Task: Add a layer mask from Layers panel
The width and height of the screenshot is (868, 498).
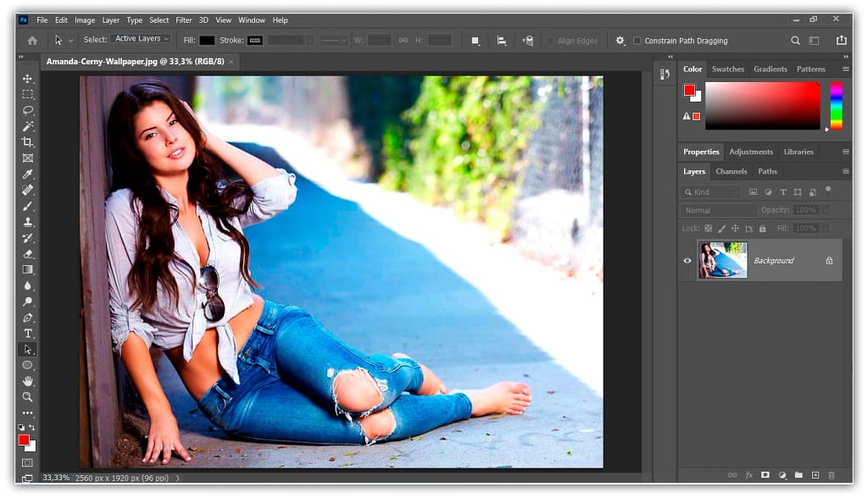Action: (x=765, y=475)
